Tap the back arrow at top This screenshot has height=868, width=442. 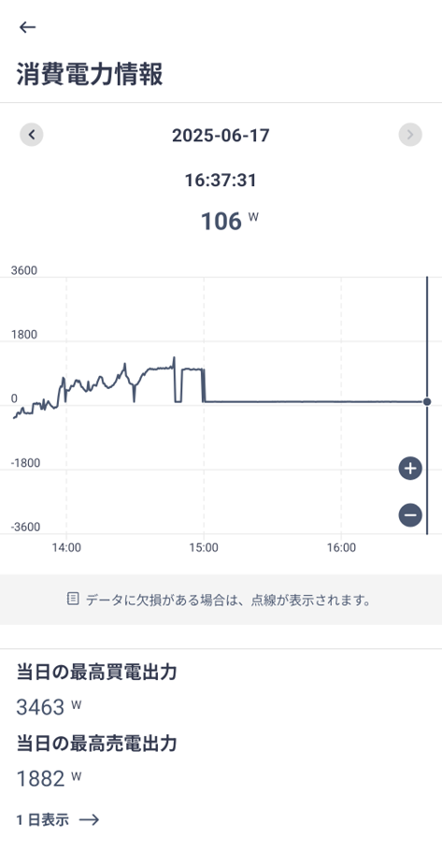point(27,27)
